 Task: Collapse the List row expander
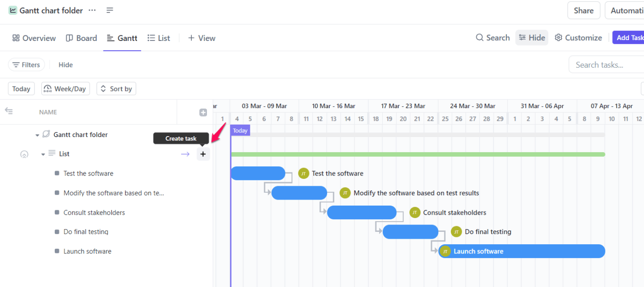click(x=43, y=155)
